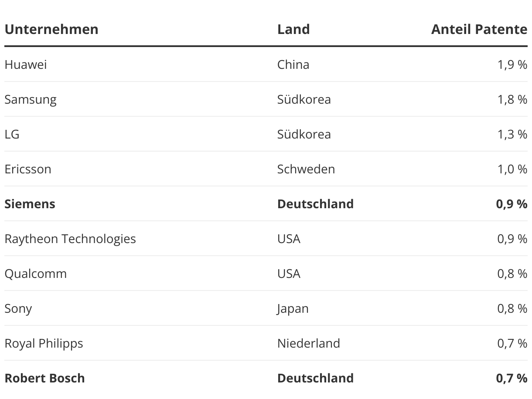The width and height of the screenshot is (532, 399).
Task: Click the Ericsson company name
Action: tap(28, 169)
